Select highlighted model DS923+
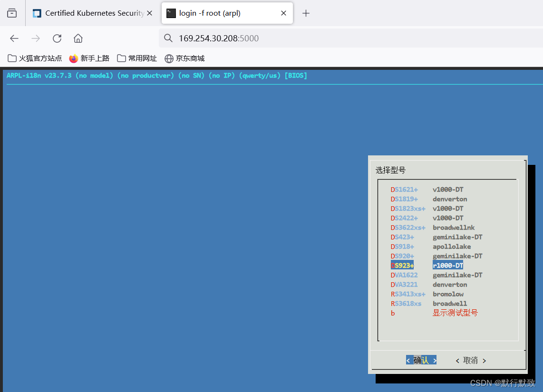This screenshot has height=392, width=543. [427, 265]
